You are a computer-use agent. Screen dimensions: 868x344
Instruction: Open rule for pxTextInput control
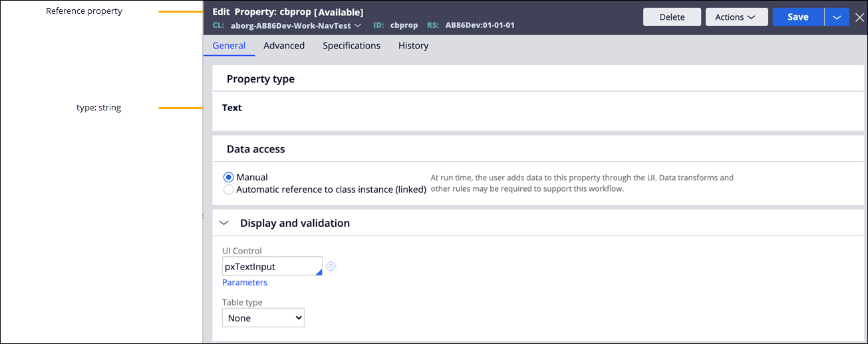tap(331, 266)
